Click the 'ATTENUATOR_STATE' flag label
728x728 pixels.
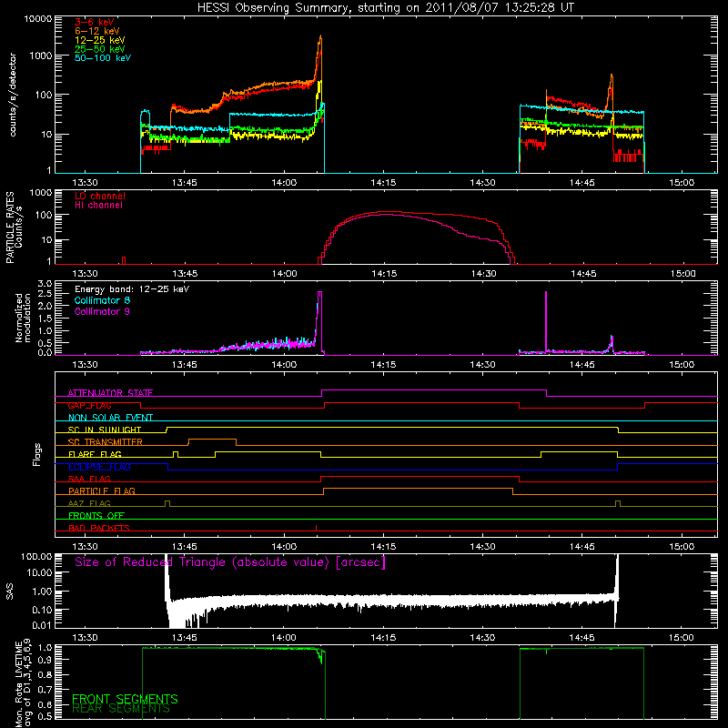point(110,393)
